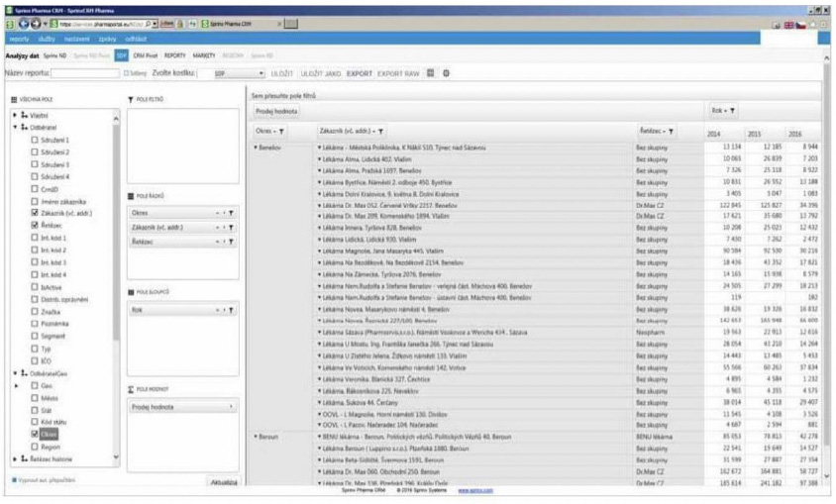Enable the Město field checkbox
This screenshot has width=836, height=504.
click(x=36, y=397)
